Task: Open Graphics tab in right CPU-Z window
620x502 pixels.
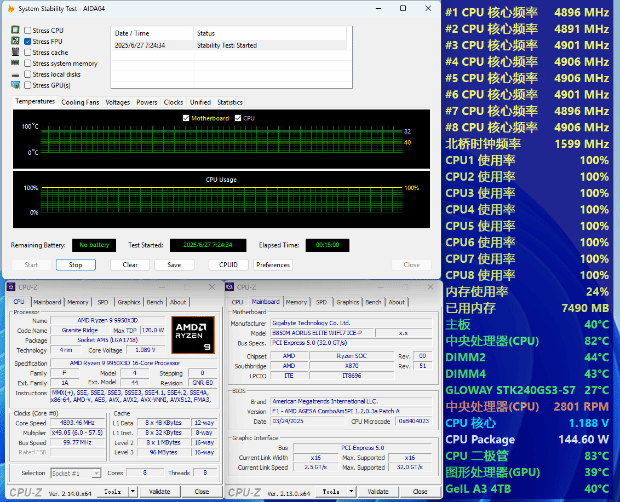Action: click(x=348, y=302)
